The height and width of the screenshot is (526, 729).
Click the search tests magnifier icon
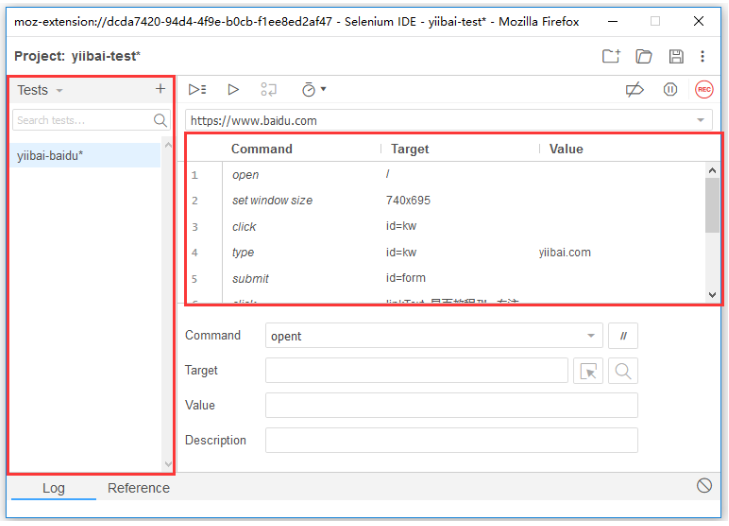(x=160, y=120)
